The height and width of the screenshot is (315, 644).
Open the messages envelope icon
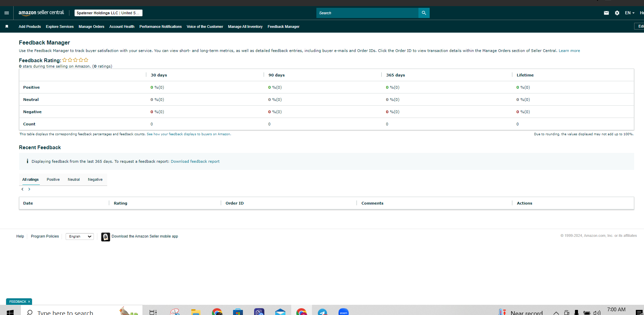tap(606, 13)
